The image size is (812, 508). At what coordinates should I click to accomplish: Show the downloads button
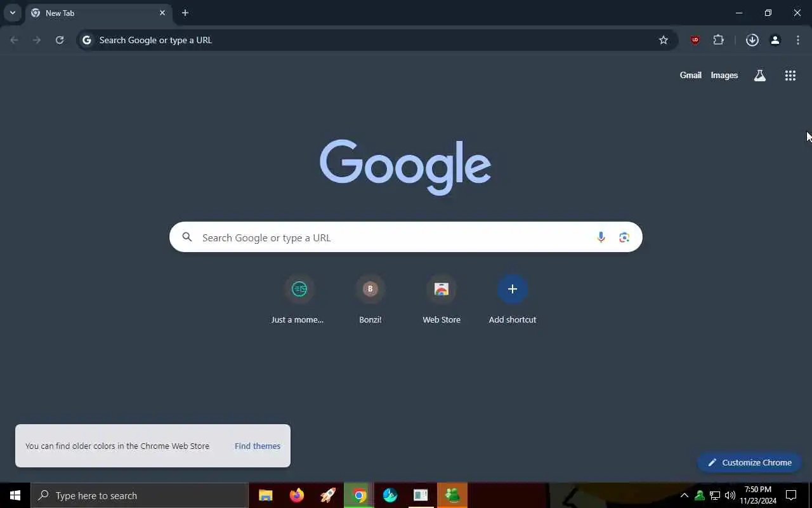(752, 40)
